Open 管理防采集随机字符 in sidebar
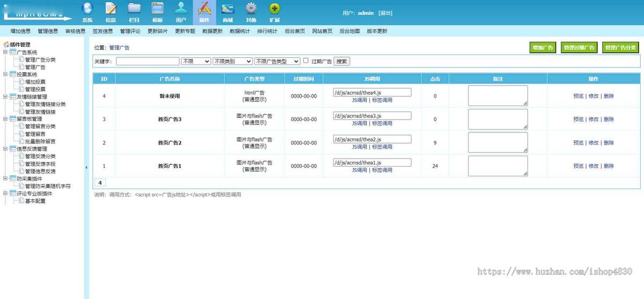Image resolution: width=644 pixels, height=299 pixels. [48, 186]
